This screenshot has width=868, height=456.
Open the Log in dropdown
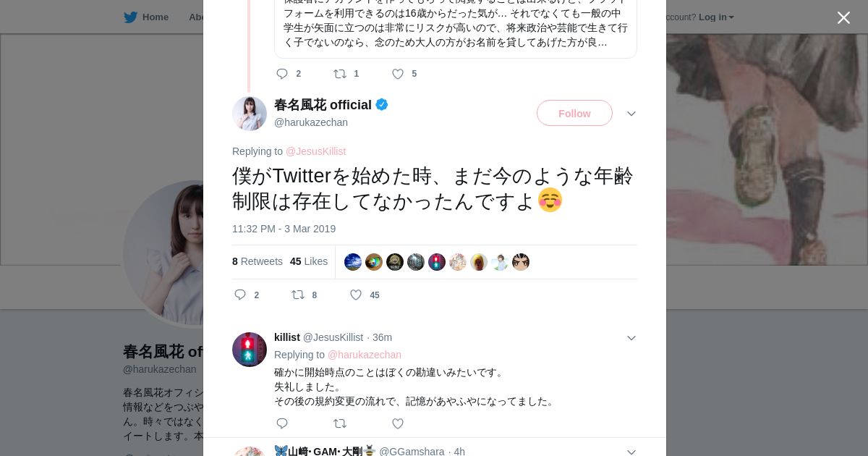[715, 17]
